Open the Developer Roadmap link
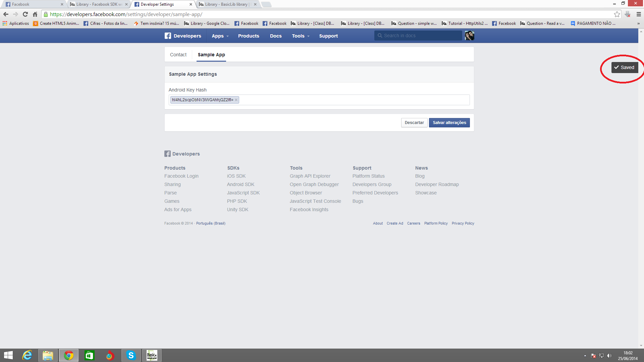Image resolution: width=644 pixels, height=362 pixels. pos(437,184)
